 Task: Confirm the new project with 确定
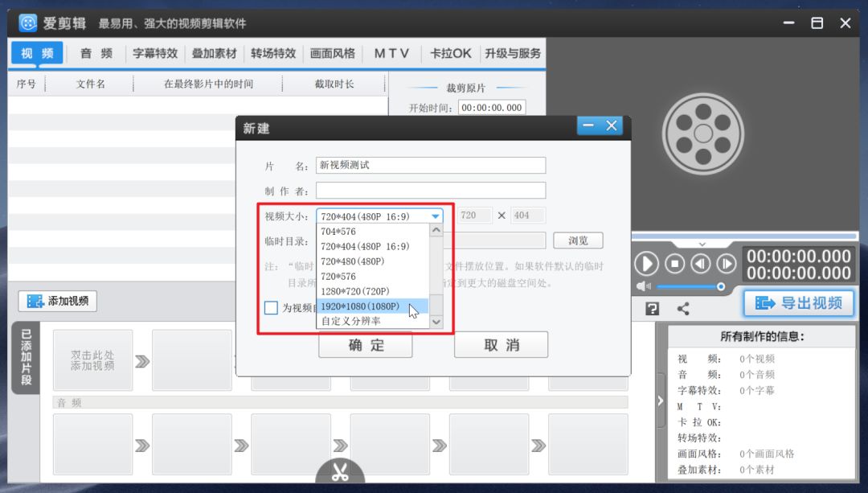[366, 345]
